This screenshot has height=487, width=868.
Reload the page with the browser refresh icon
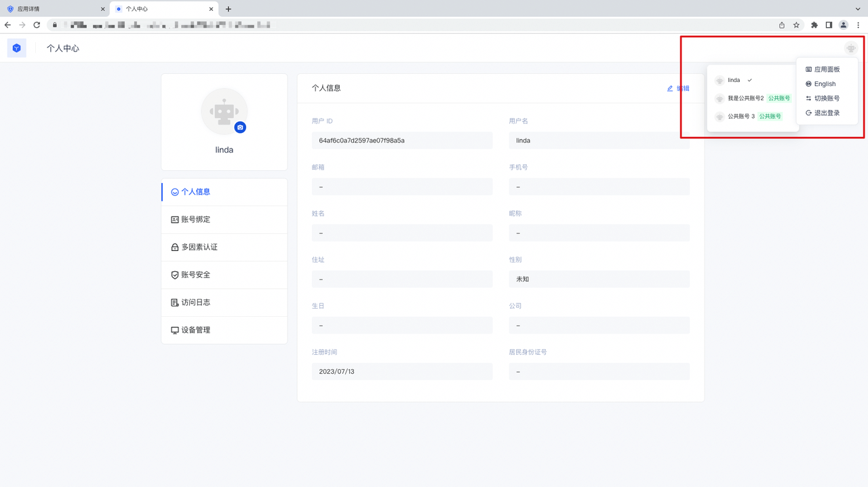37,25
